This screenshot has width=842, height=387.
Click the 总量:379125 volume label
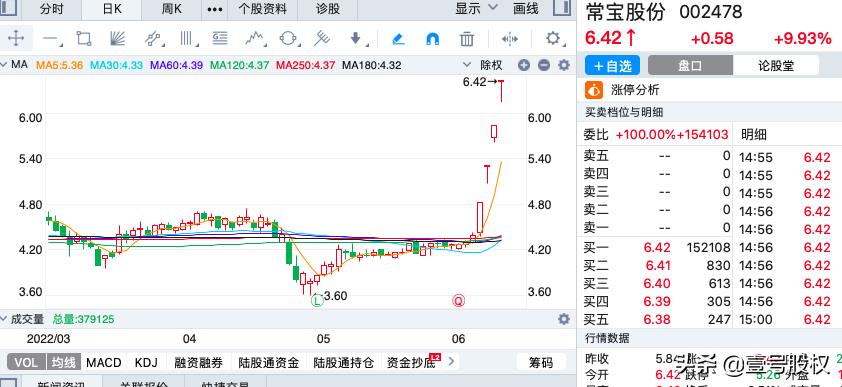click(83, 319)
